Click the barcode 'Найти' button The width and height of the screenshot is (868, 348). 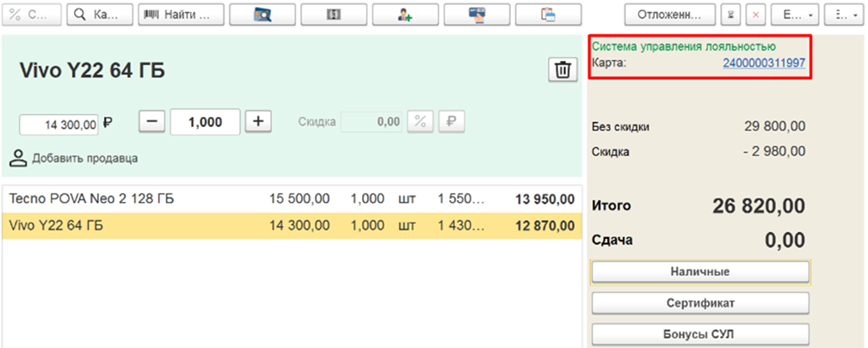coord(181,15)
